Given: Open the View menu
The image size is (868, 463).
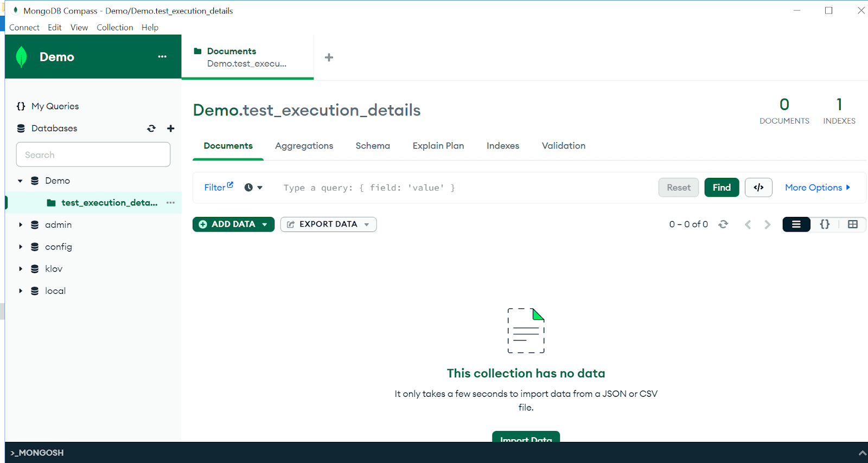Looking at the screenshot, I should pyautogui.click(x=79, y=28).
